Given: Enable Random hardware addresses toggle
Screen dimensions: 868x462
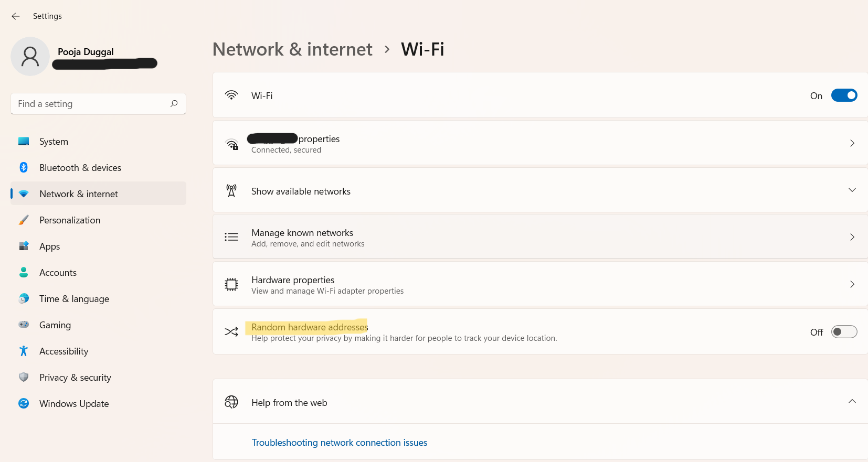Looking at the screenshot, I should click(x=844, y=332).
